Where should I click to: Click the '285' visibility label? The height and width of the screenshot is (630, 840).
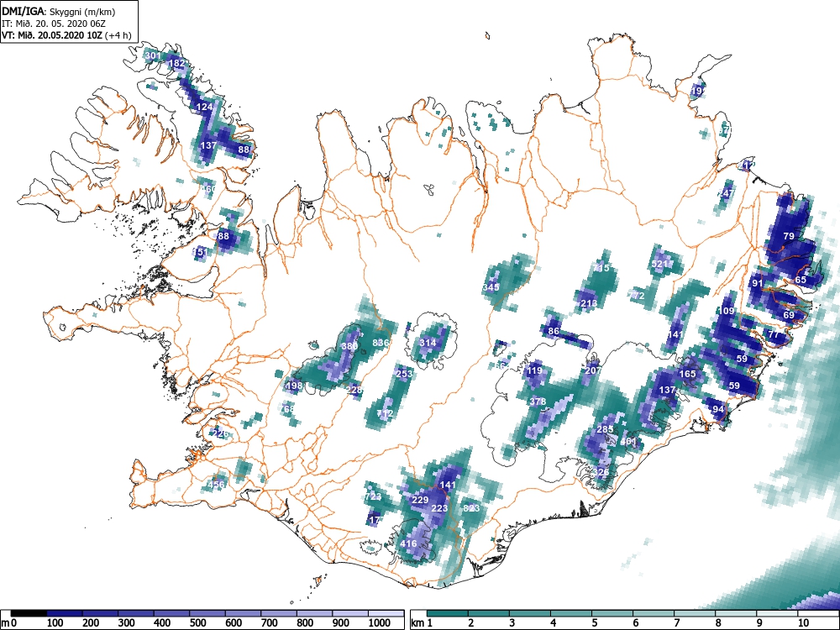[x=605, y=429]
